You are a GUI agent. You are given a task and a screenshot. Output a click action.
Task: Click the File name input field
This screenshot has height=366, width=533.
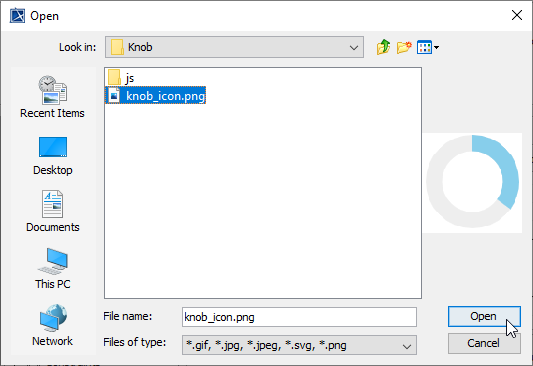point(299,317)
